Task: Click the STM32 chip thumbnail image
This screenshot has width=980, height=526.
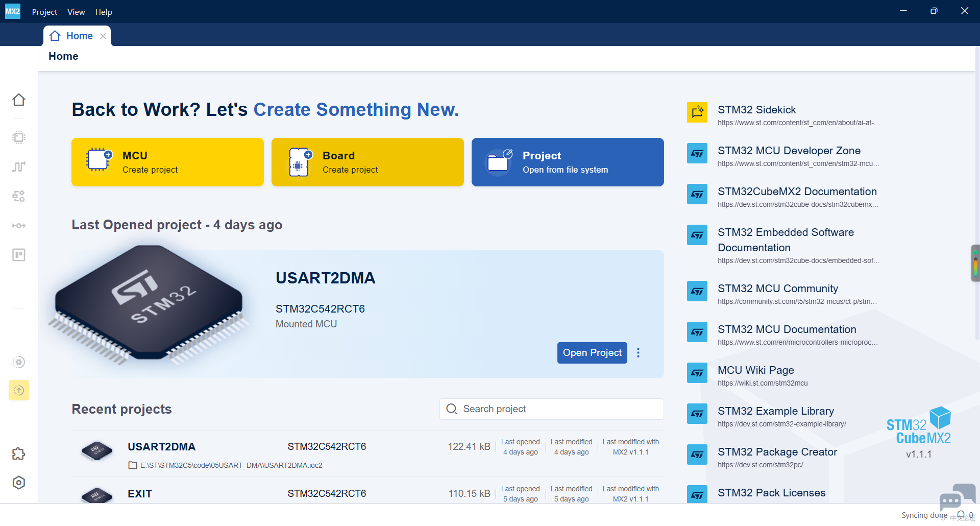Action: [x=149, y=305]
